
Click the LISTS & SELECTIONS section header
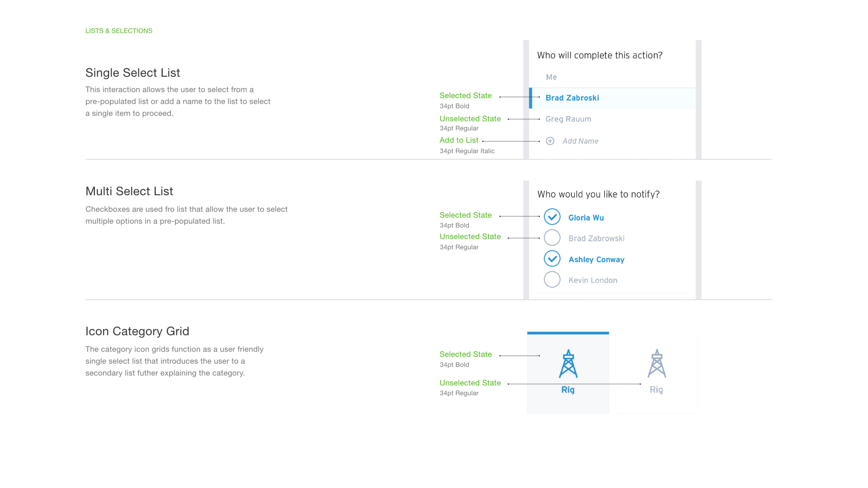tap(119, 31)
